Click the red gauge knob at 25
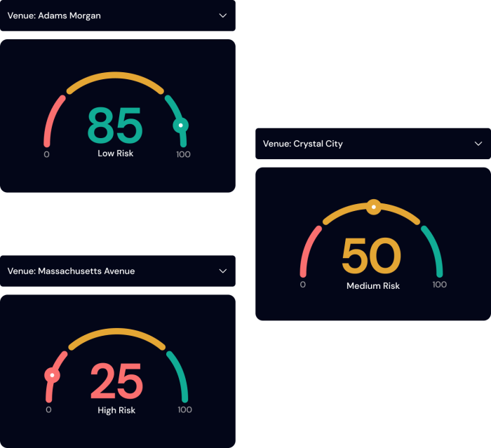 (x=53, y=375)
